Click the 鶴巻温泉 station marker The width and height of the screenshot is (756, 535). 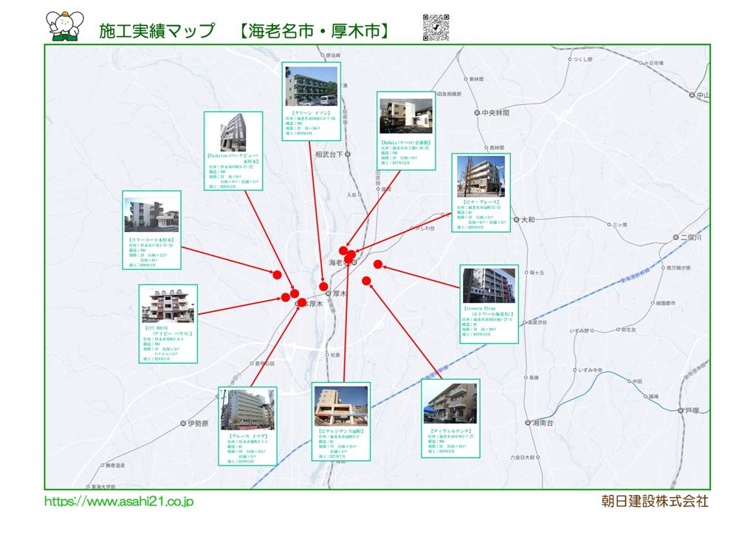[102, 466]
